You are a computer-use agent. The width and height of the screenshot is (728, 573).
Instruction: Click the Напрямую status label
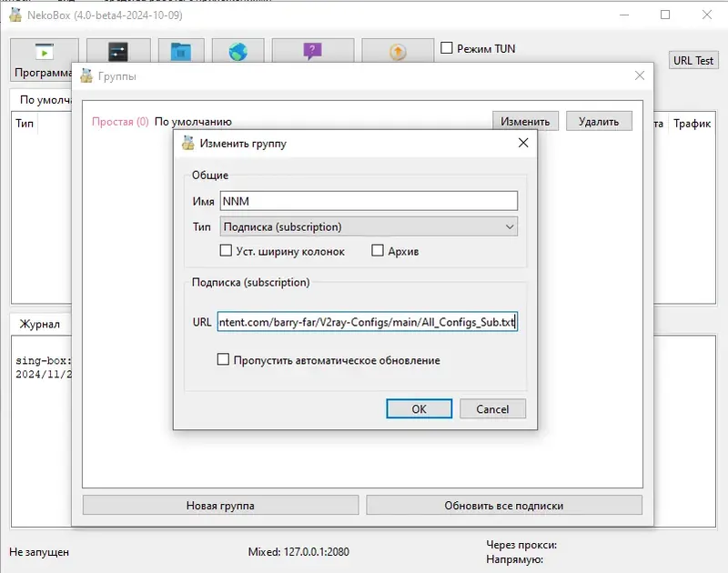click(x=514, y=559)
